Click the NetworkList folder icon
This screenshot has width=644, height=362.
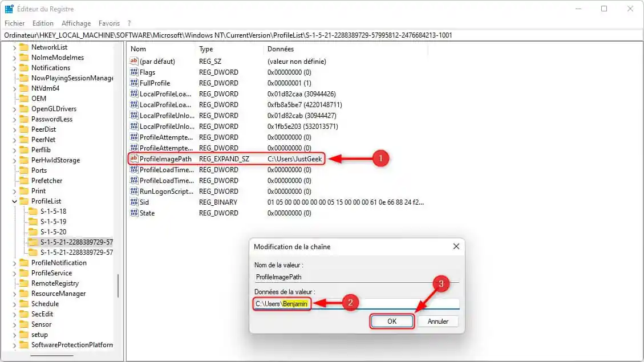24,47
